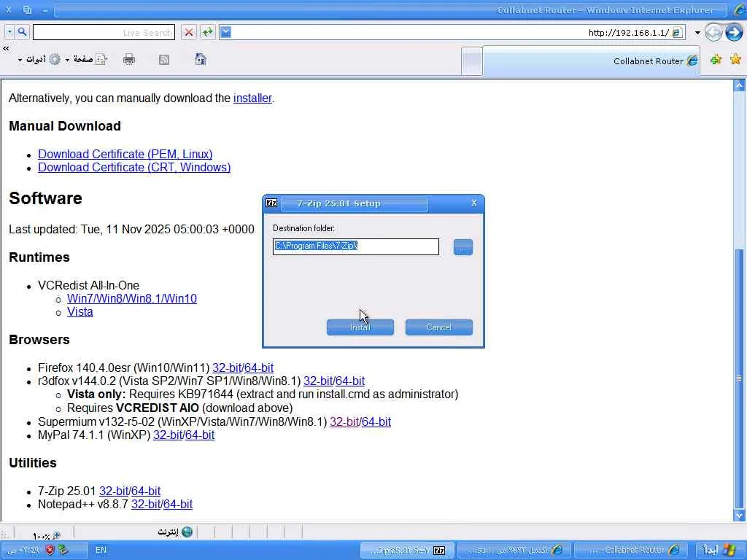Click the Stop loading X button
The width and height of the screenshot is (747, 560).
point(189,32)
